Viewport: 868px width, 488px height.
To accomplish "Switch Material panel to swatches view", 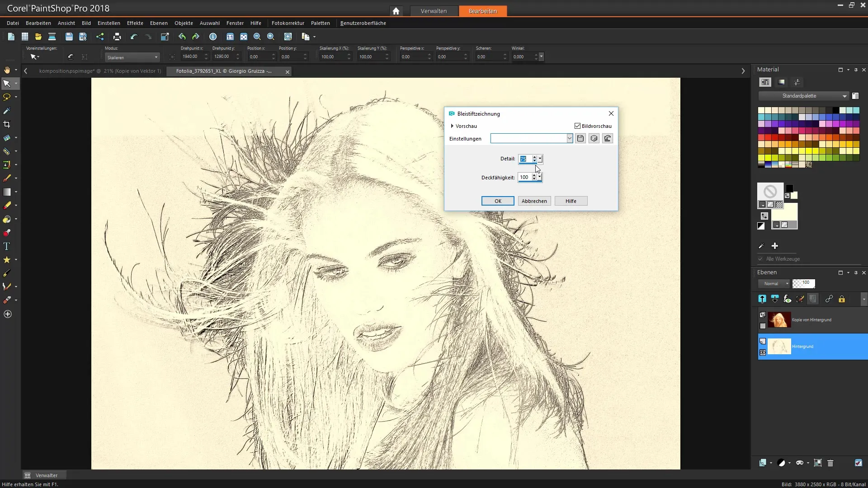I will click(765, 82).
